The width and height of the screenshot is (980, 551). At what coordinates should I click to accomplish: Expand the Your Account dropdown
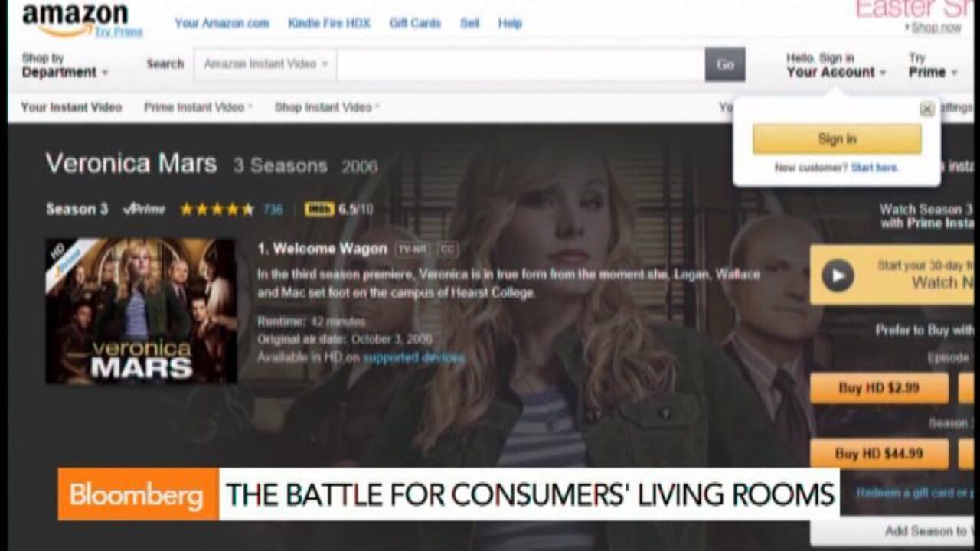click(836, 66)
